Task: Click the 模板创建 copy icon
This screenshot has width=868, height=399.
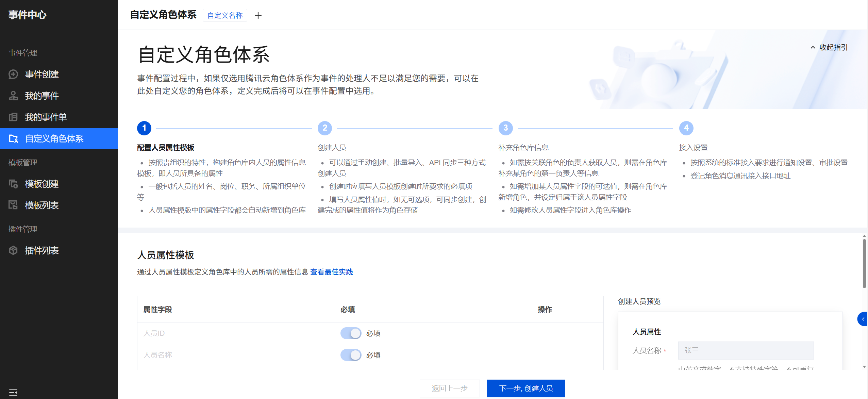Action: [x=13, y=184]
